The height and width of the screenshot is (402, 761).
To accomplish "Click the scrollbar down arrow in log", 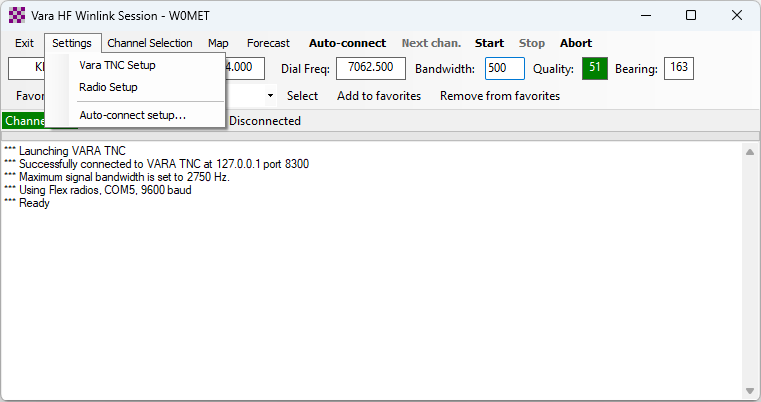I will (750, 391).
